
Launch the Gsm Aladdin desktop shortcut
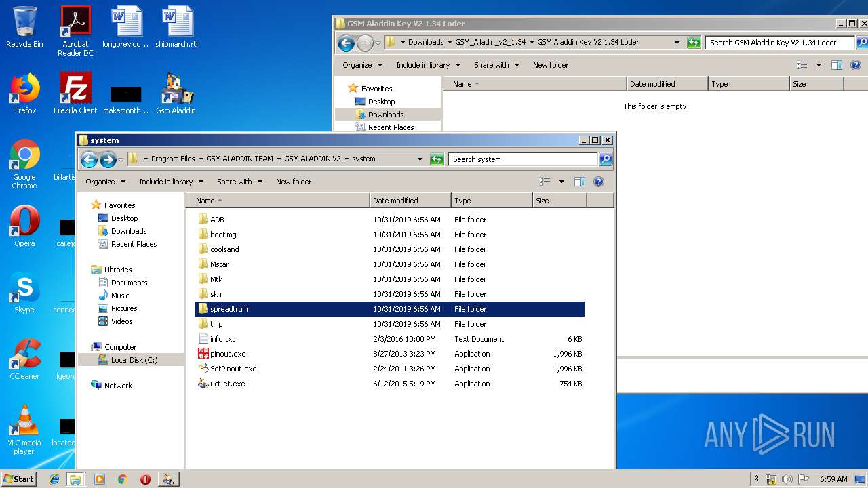point(176,94)
